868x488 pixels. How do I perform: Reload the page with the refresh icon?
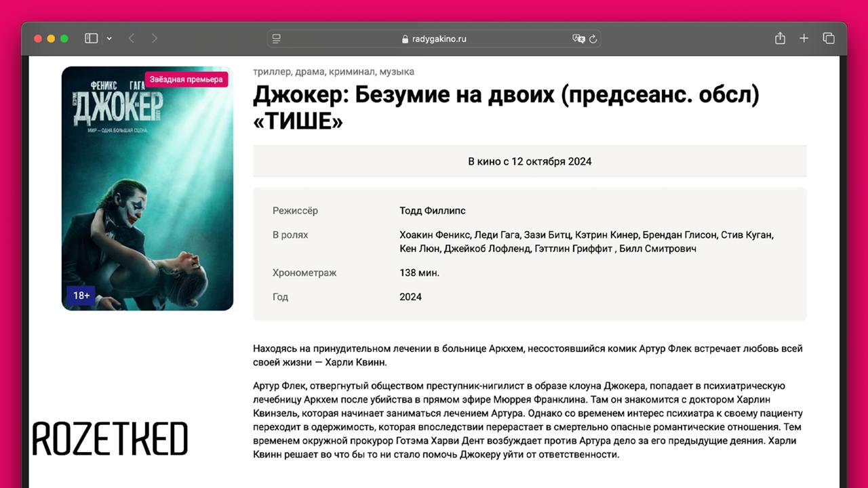(x=593, y=39)
